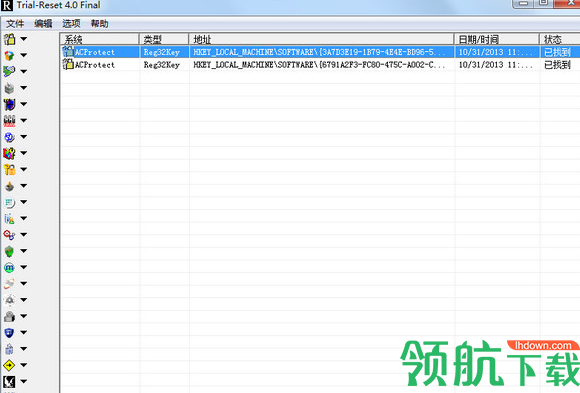
Task: Sort by the 状态 column header
Action: coord(560,39)
